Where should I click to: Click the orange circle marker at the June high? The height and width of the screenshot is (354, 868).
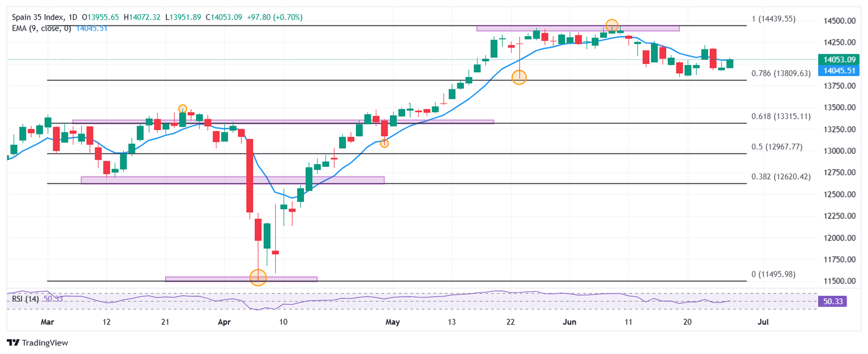(611, 25)
